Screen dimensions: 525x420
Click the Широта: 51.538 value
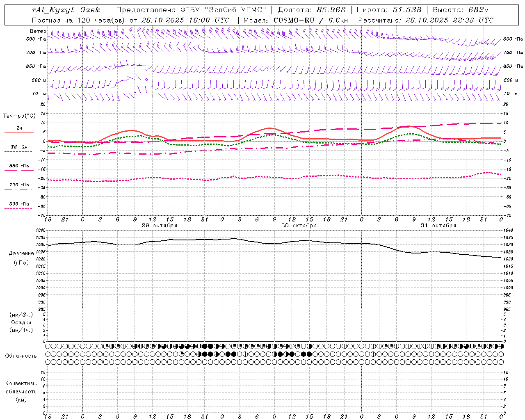(389, 10)
